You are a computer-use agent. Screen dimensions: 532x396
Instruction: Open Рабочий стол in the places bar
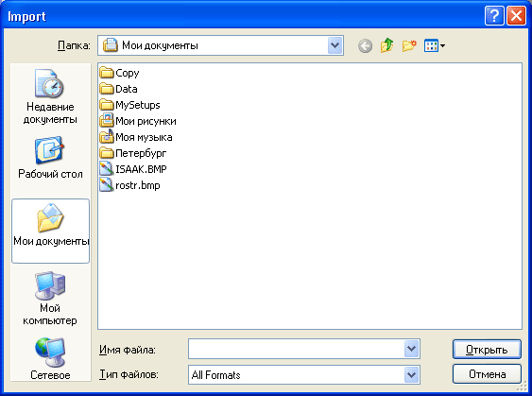click(x=50, y=158)
